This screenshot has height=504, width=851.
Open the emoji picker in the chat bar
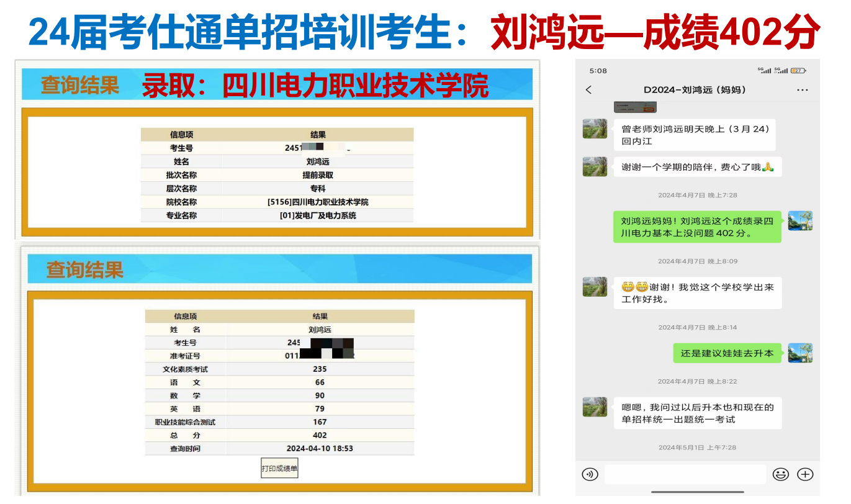click(x=780, y=474)
